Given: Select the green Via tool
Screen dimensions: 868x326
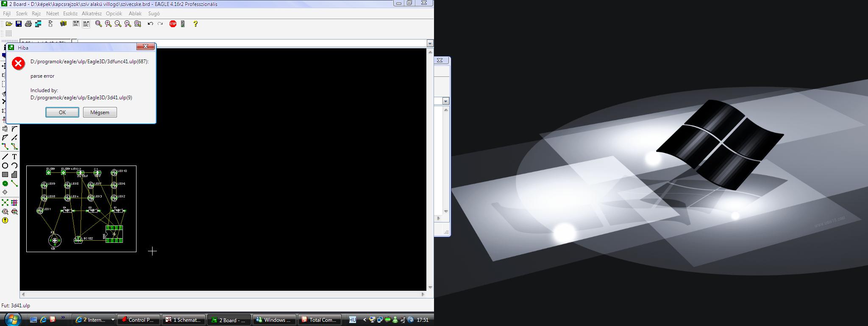Looking at the screenshot, I should (5, 183).
